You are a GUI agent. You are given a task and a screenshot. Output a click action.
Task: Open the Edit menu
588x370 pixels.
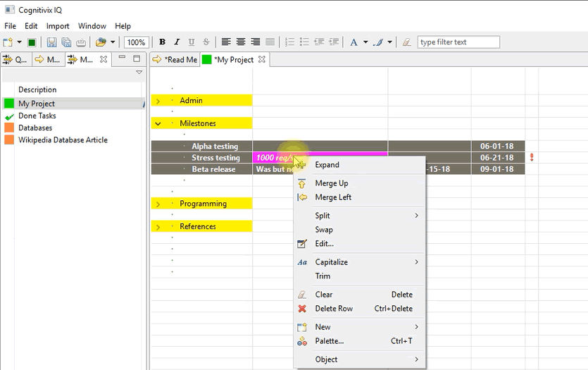pyautogui.click(x=31, y=26)
